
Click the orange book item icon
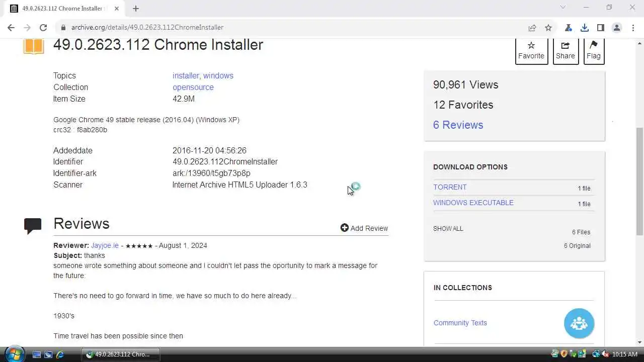(34, 46)
